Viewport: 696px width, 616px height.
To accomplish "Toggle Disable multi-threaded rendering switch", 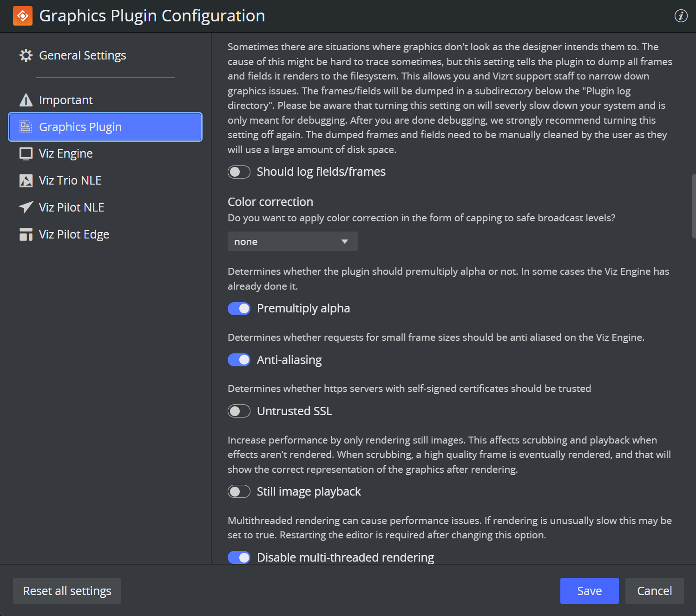I will click(x=239, y=557).
